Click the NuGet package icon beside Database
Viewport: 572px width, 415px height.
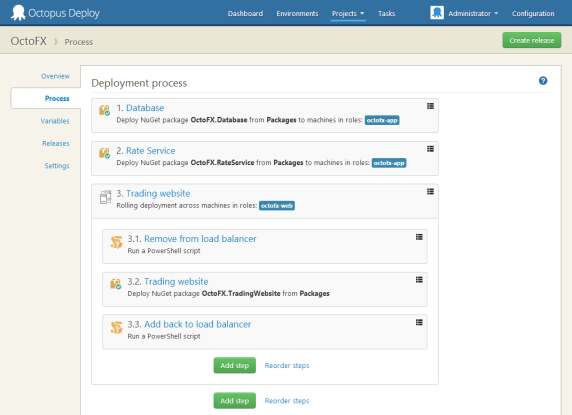[105, 110]
